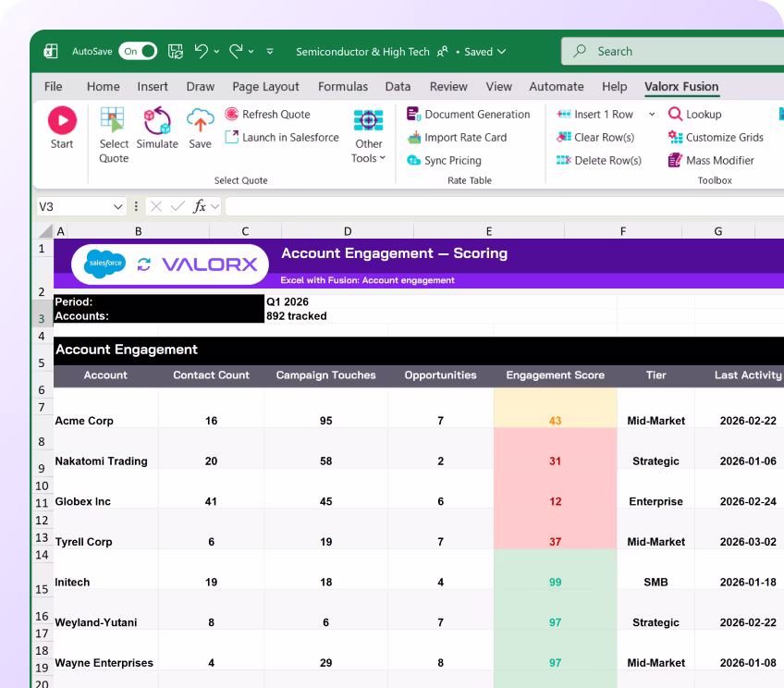Screen dimensions: 784x688
Task: Switch to the Formulas tab
Action: point(343,87)
